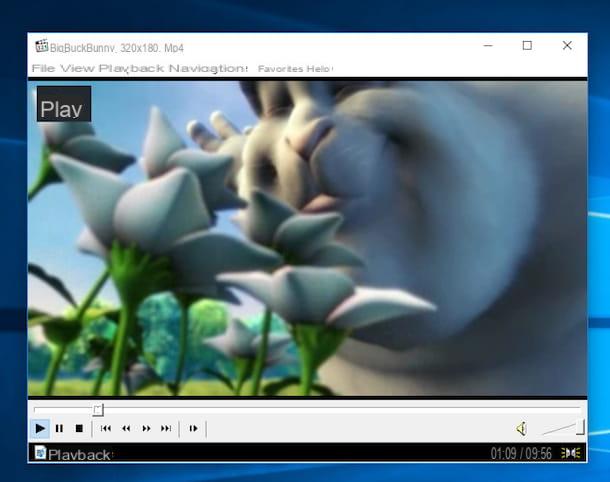Increase playback speed with fast-forward icon

coord(146,429)
